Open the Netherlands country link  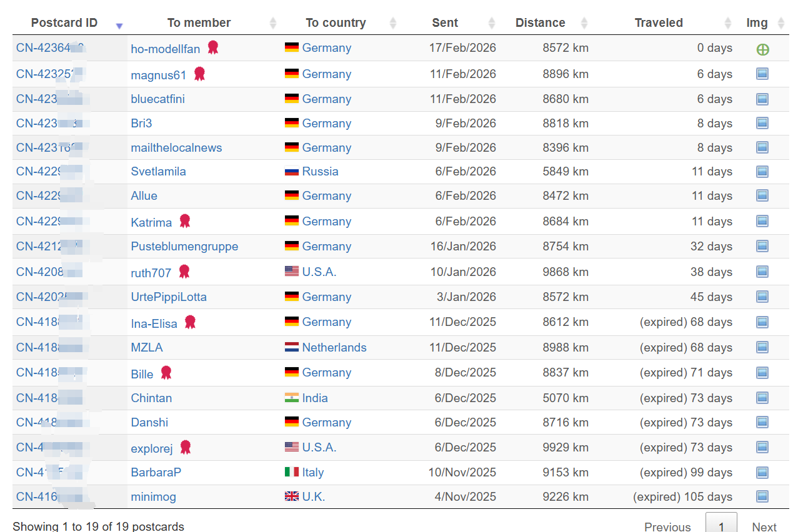click(x=334, y=347)
